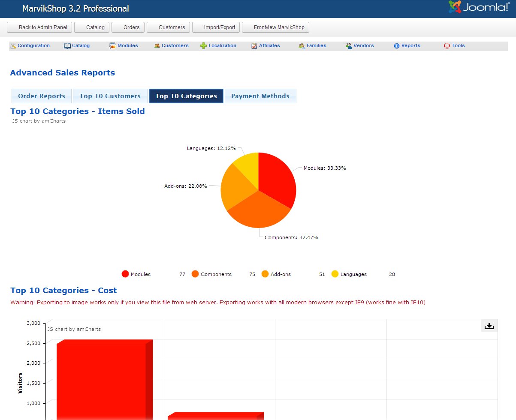516x420 pixels.
Task: Click the Customers people icon
Action: coord(157,46)
